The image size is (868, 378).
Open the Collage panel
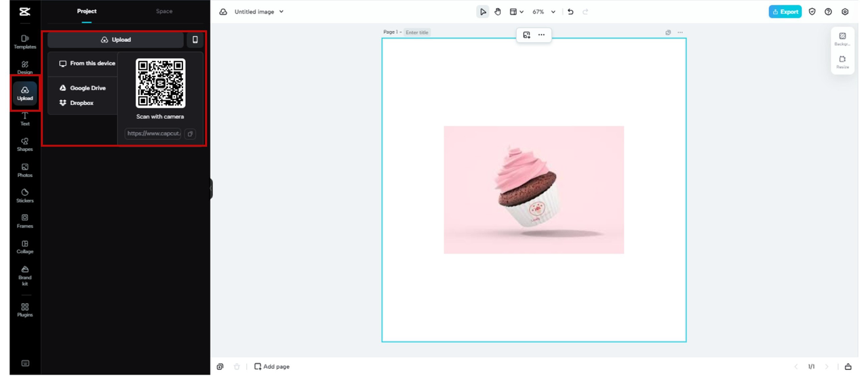click(25, 247)
